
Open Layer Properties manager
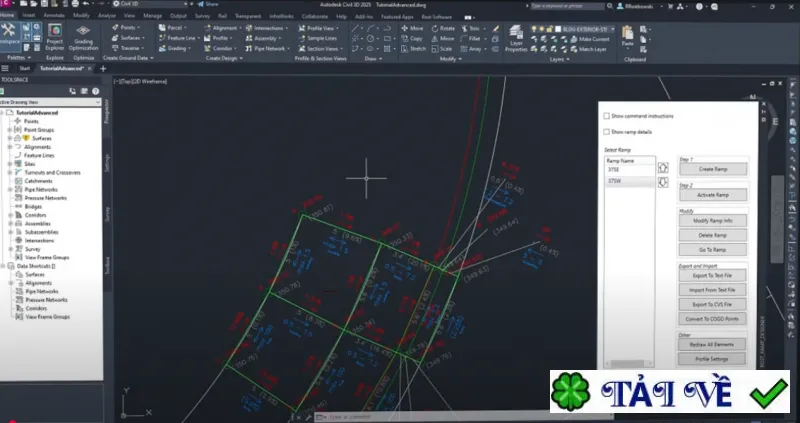[x=516, y=38]
